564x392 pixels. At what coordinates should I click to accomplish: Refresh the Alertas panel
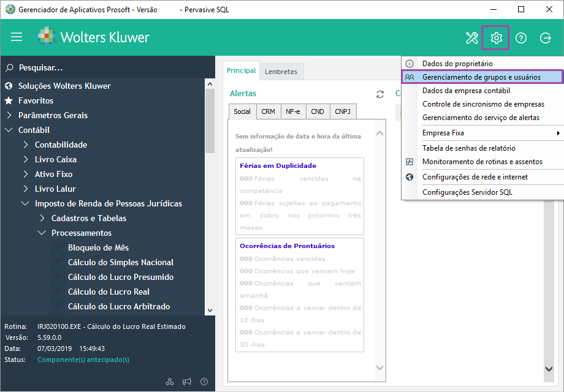point(380,94)
